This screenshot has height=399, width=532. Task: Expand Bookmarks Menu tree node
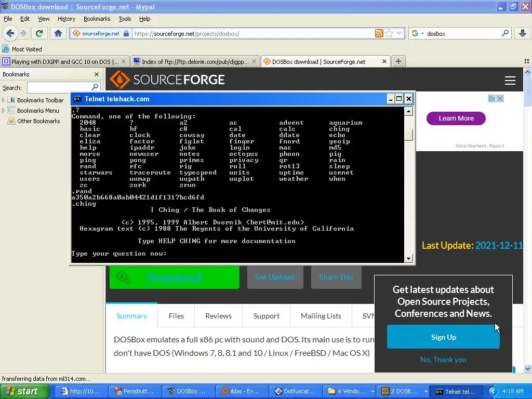pos(4,111)
